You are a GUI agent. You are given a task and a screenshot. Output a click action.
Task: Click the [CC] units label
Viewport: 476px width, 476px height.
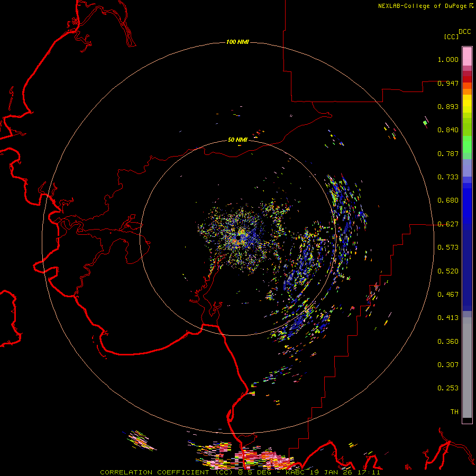coord(451,36)
